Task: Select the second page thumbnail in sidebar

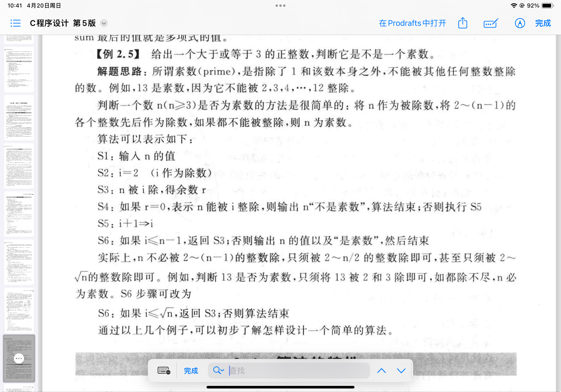Action: point(19,69)
